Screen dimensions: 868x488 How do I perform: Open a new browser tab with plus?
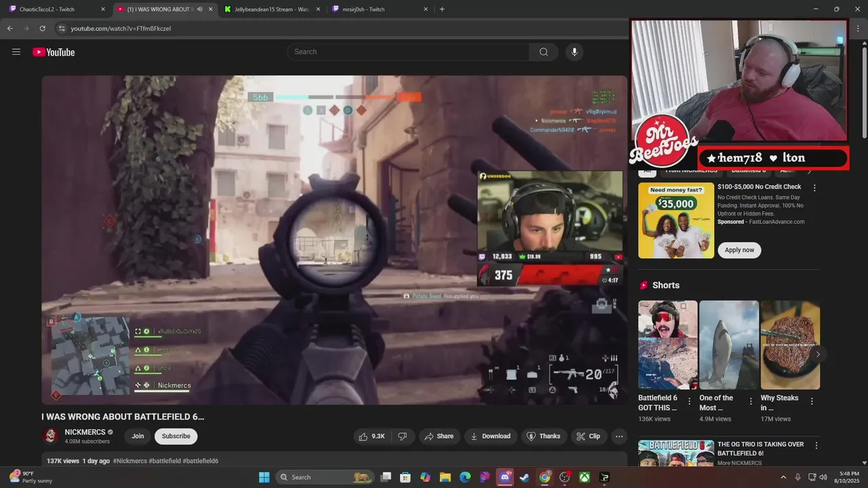click(x=442, y=9)
